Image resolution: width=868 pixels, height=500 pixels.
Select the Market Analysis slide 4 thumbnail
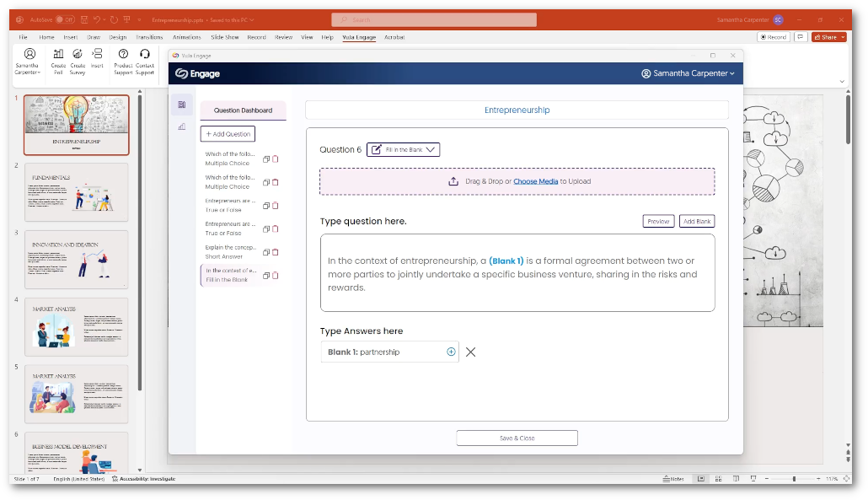coord(77,327)
